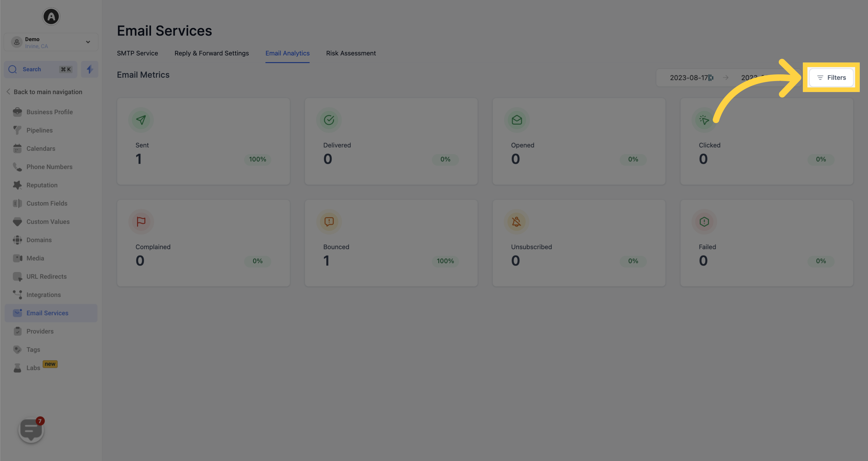Click the Opened email metric icon

[517, 120]
